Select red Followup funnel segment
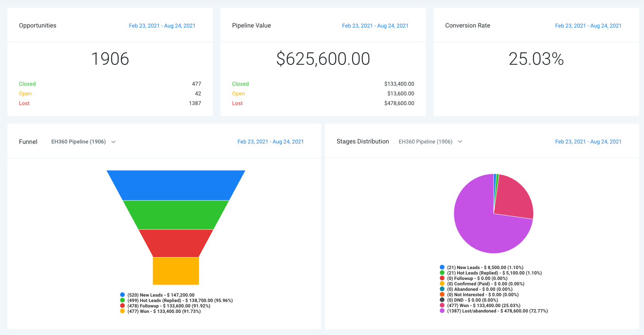The image size is (644, 335). 176,243
